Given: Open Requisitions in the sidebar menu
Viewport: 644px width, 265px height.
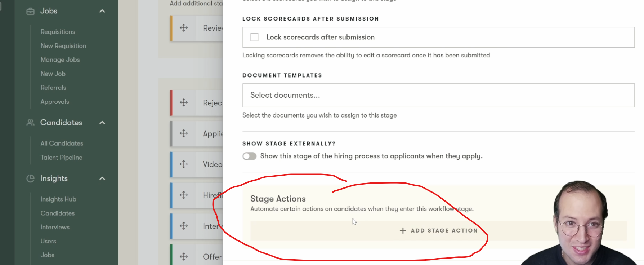Looking at the screenshot, I should [58, 32].
